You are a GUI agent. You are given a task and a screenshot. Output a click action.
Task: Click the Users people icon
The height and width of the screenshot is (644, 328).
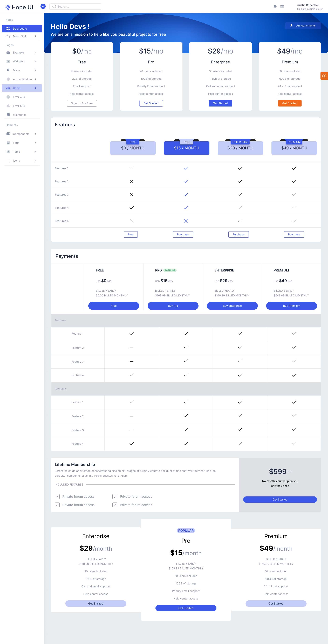click(8, 88)
